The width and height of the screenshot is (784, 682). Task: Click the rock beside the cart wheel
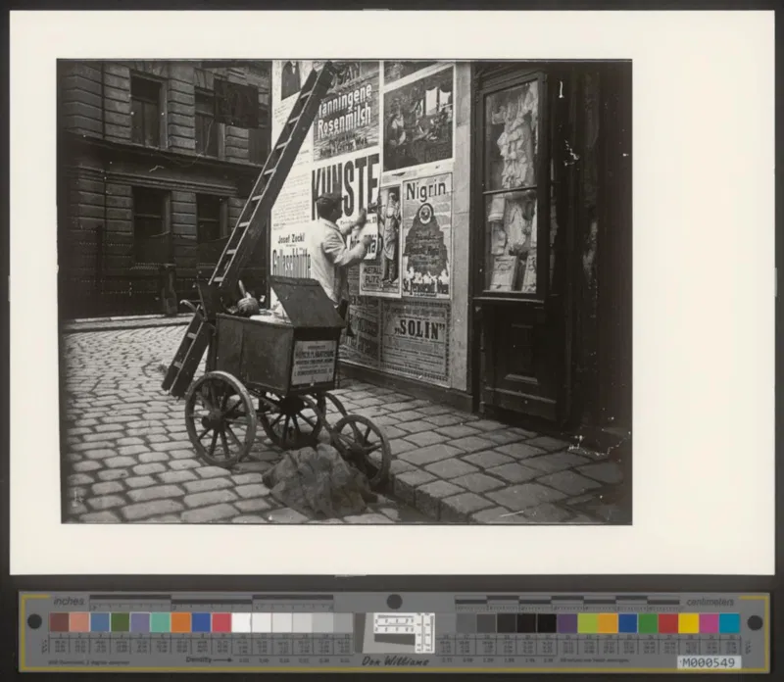(x=319, y=479)
